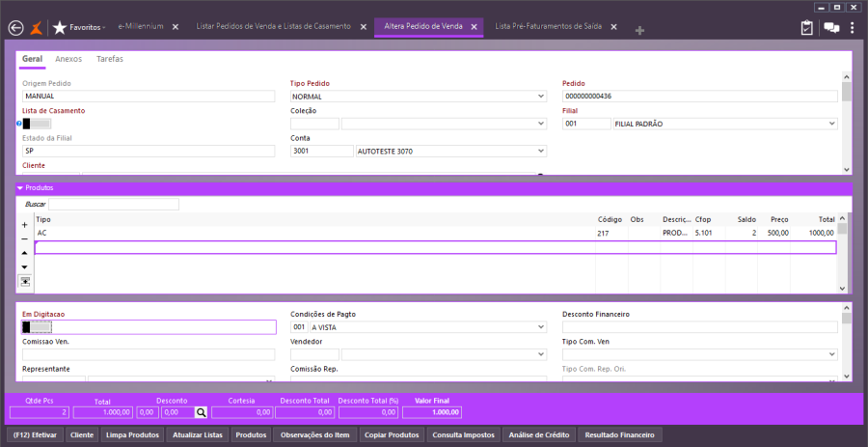This screenshot has width=868, height=447.
Task: Close the Lista Pré-Faturamentos de Saída tab
Action: point(614,27)
